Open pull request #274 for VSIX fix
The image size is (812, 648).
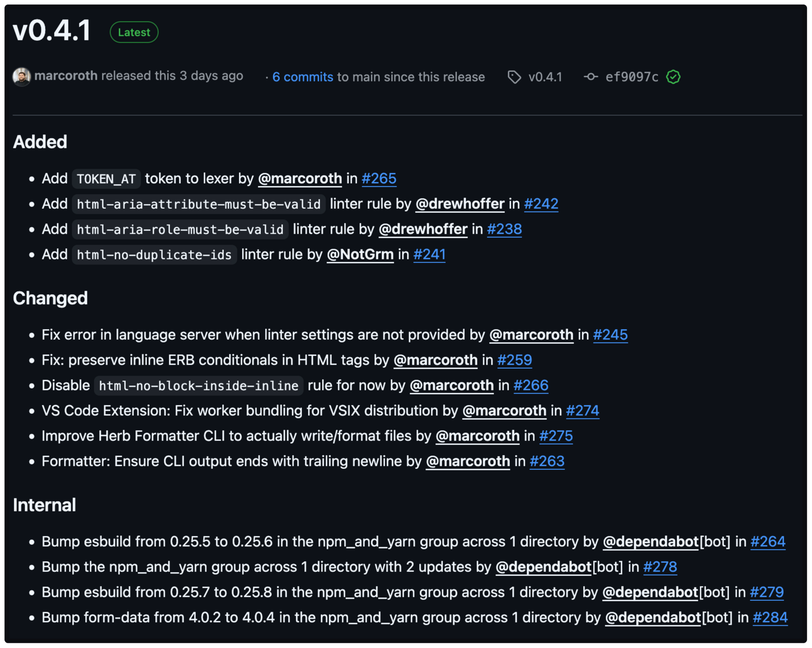pyautogui.click(x=582, y=411)
